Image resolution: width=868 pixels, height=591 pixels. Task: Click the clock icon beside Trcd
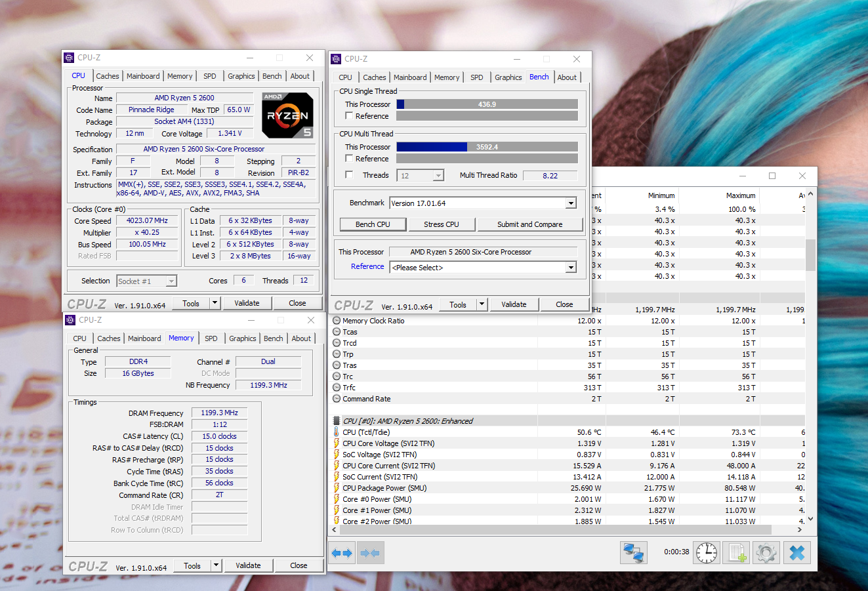pos(337,343)
